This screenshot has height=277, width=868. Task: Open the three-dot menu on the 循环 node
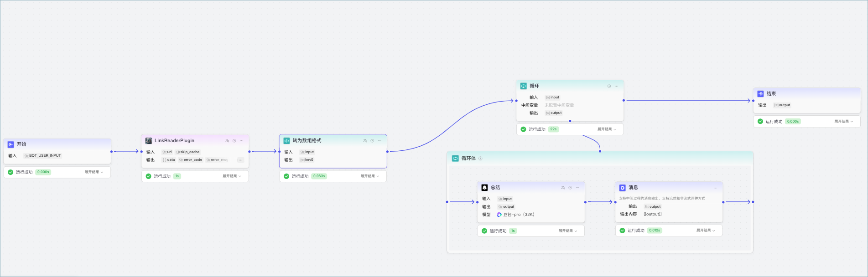[616, 86]
